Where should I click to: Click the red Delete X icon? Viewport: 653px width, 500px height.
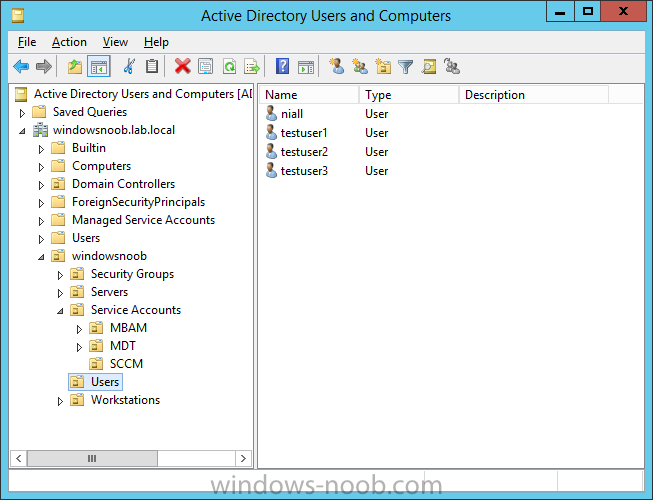(182, 67)
